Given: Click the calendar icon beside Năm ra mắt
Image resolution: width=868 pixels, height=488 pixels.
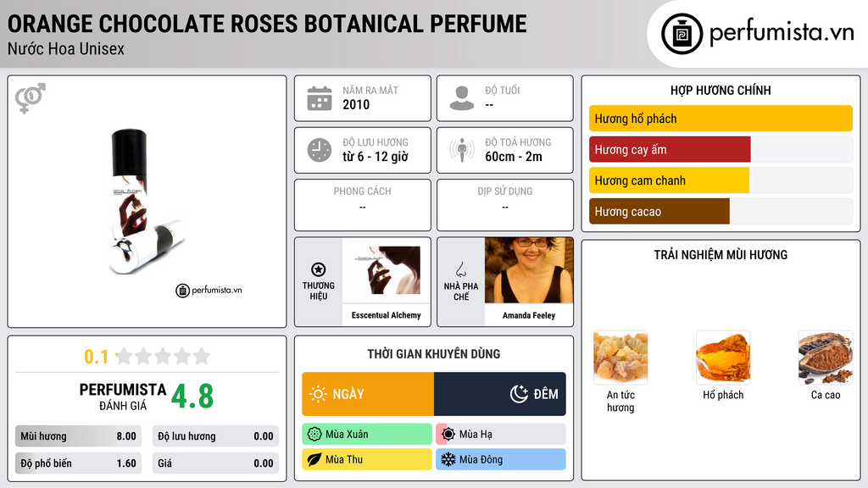Looking at the screenshot, I should [x=320, y=98].
